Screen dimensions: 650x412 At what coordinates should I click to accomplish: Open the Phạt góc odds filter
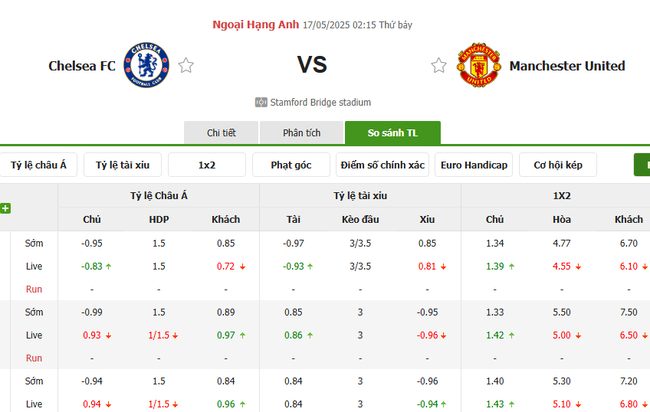coord(291,165)
